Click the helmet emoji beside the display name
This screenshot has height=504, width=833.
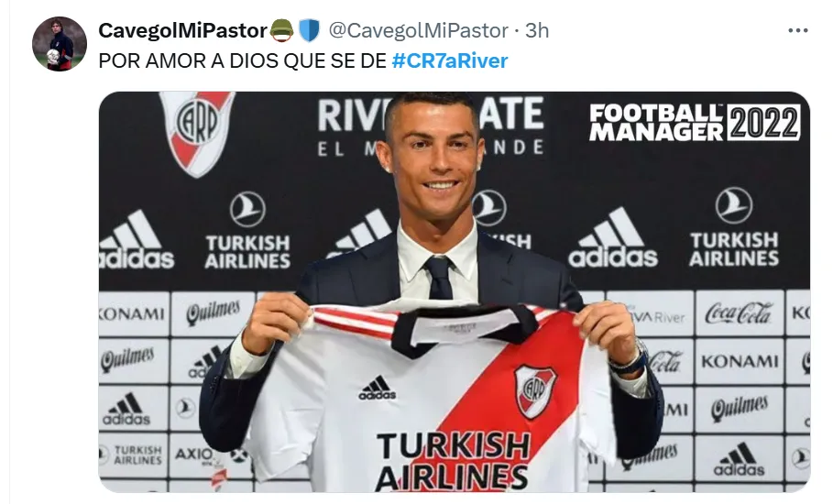point(281,30)
